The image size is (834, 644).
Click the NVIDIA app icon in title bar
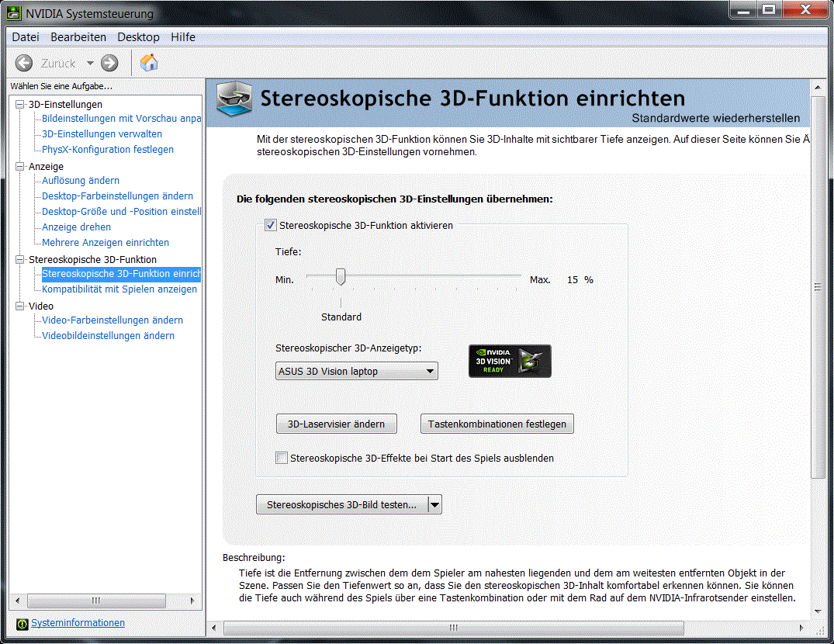(14, 13)
